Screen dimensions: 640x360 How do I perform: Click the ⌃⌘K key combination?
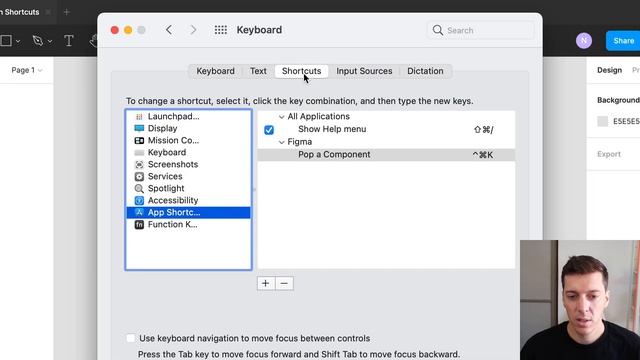(x=483, y=155)
